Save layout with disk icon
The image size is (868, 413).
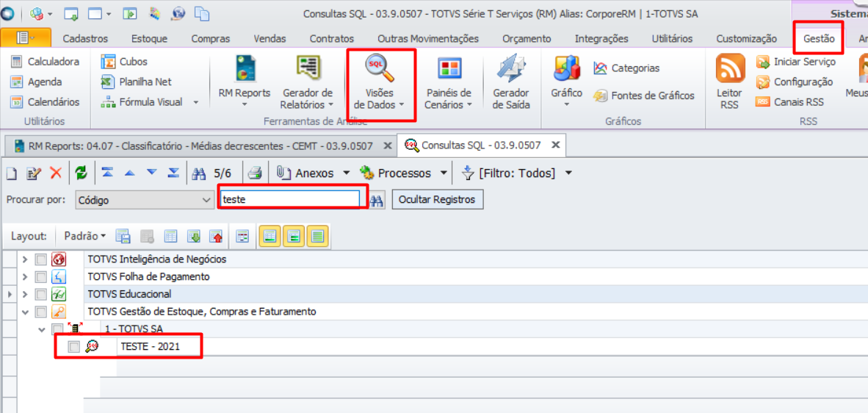click(123, 237)
